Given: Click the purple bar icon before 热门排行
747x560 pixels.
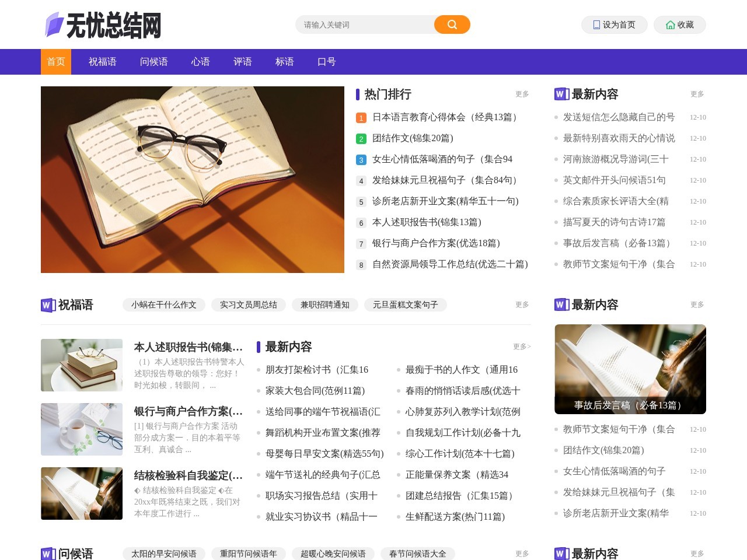Looking at the screenshot, I should 358,94.
